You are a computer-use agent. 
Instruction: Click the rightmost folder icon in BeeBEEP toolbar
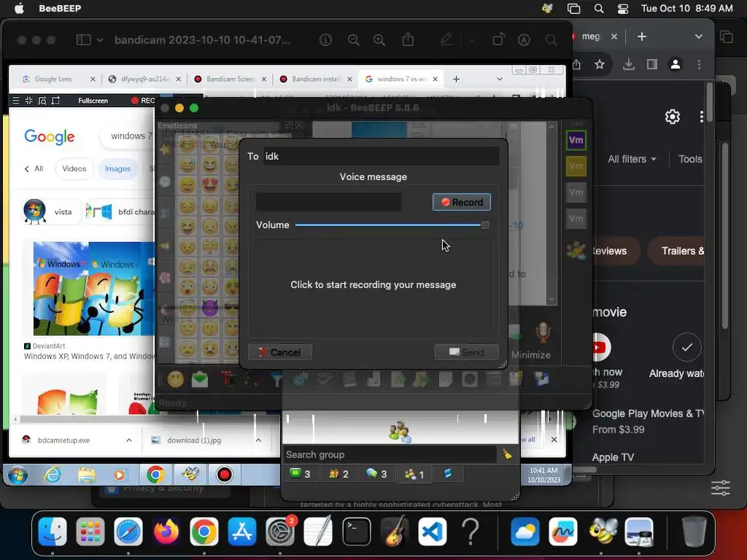(542, 379)
